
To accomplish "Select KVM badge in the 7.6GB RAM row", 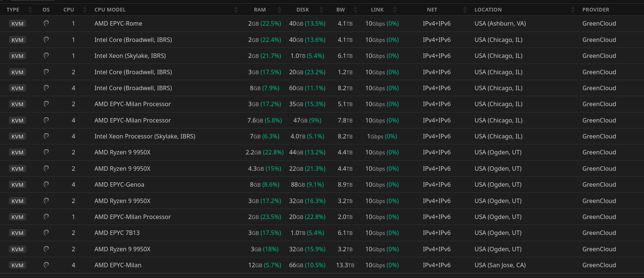I will pyautogui.click(x=17, y=121).
